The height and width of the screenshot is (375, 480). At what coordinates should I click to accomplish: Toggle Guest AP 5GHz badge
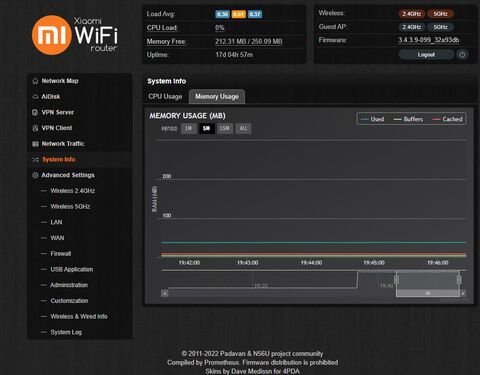(440, 27)
